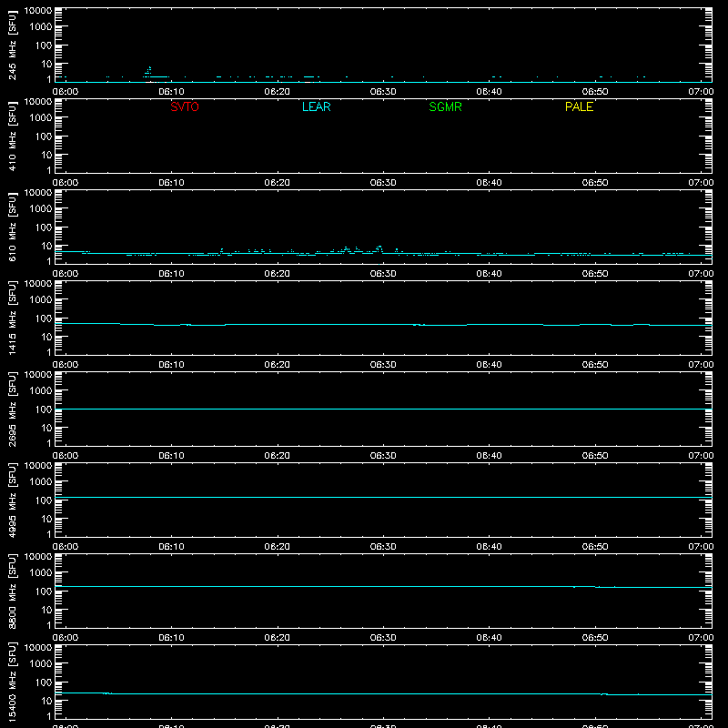Screen dimensions: 728x728
Task: Click 06:10 tick label under 245 MHz plot
Action: tap(171, 92)
